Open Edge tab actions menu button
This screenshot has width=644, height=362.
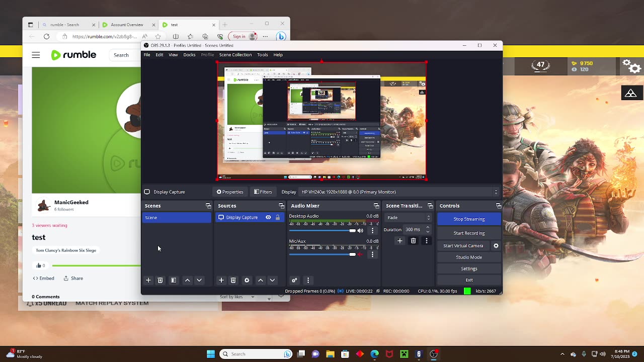coord(31,25)
